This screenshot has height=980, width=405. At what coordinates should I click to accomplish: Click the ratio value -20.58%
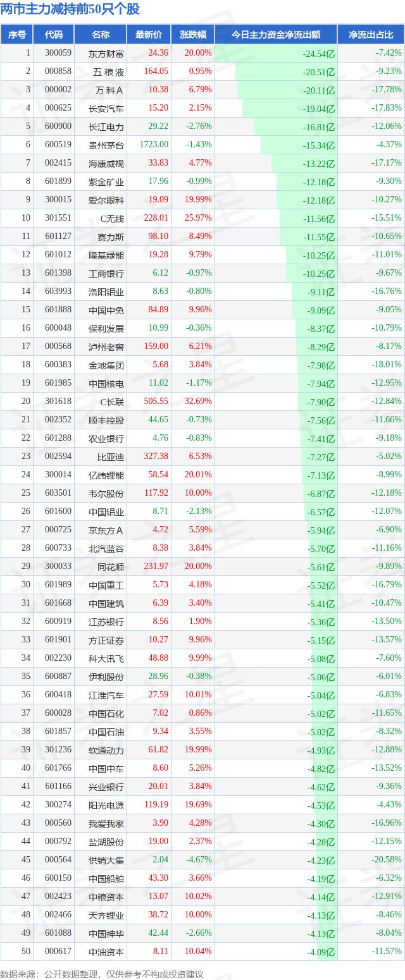(387, 860)
